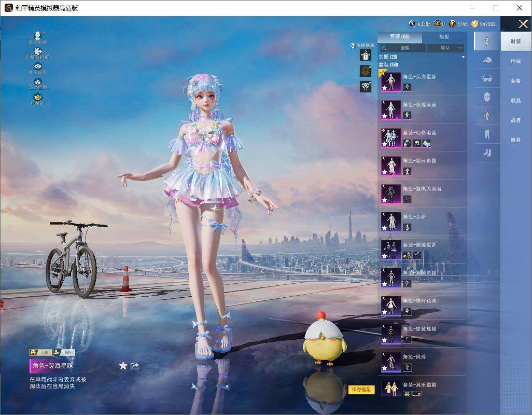Select the 套装-幻彩电音 outfit set

coord(422,138)
